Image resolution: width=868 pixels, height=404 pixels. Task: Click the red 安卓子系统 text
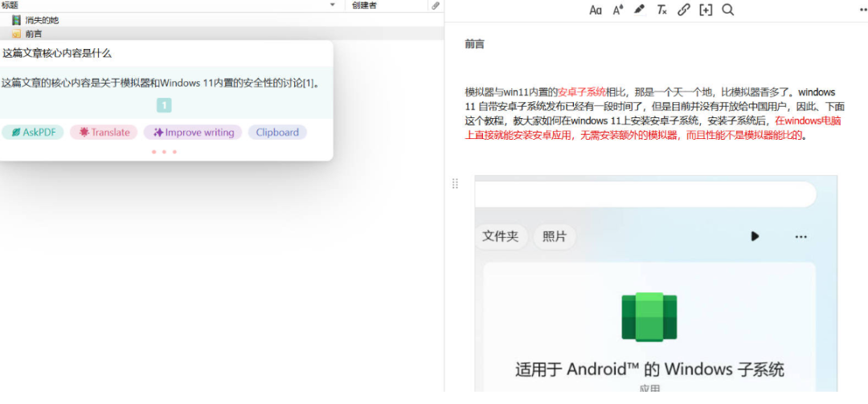point(582,92)
